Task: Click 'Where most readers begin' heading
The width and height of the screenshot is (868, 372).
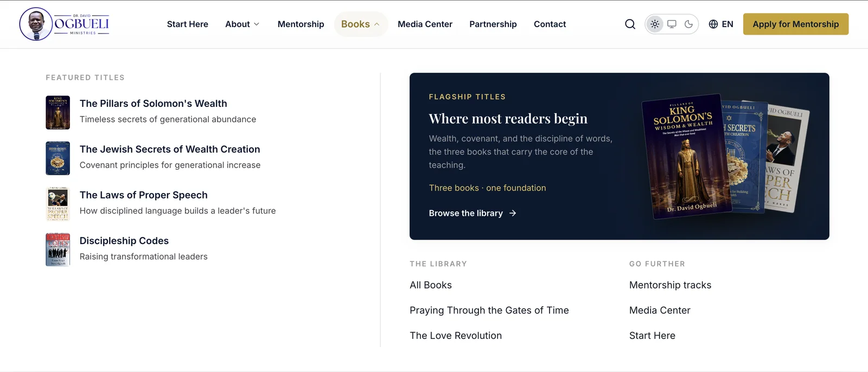Action: [508, 118]
